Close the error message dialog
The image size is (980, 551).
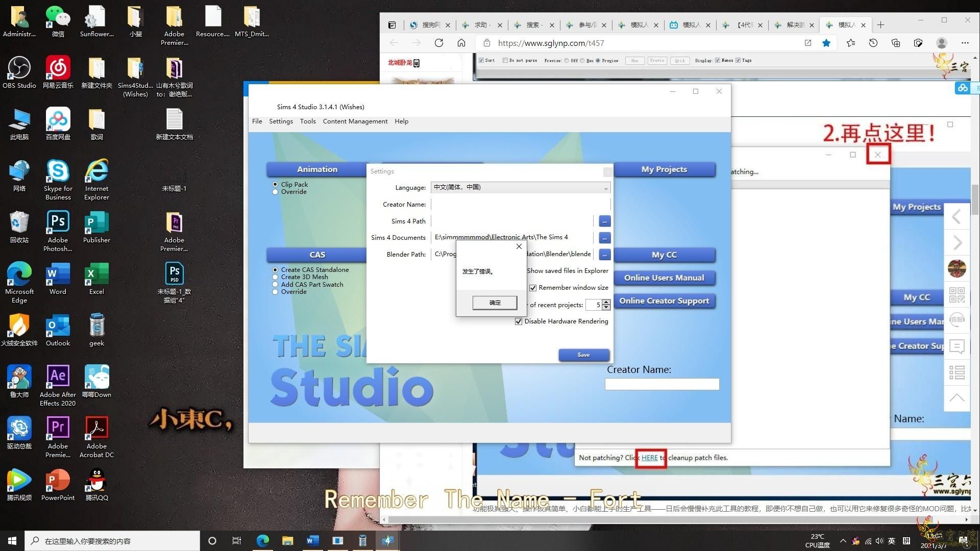tap(519, 246)
